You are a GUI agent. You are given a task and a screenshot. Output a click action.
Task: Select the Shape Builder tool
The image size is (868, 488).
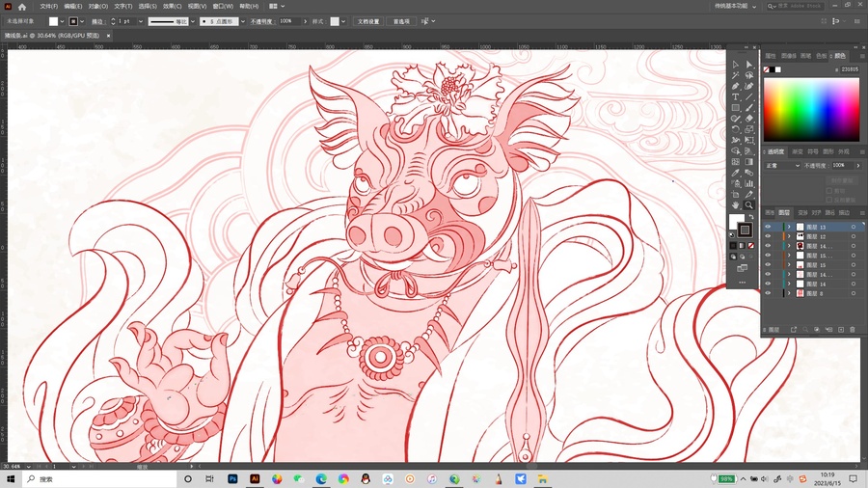(735, 151)
